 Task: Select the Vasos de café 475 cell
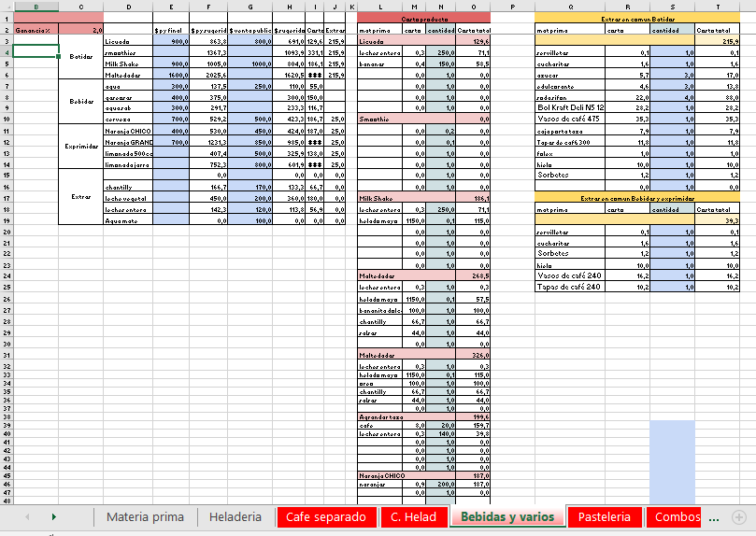(570, 119)
